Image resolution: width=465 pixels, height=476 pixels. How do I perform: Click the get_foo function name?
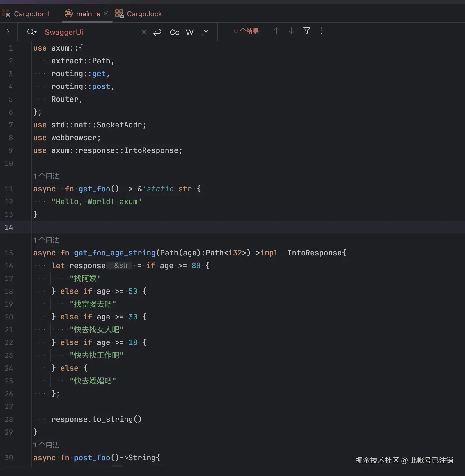point(95,189)
